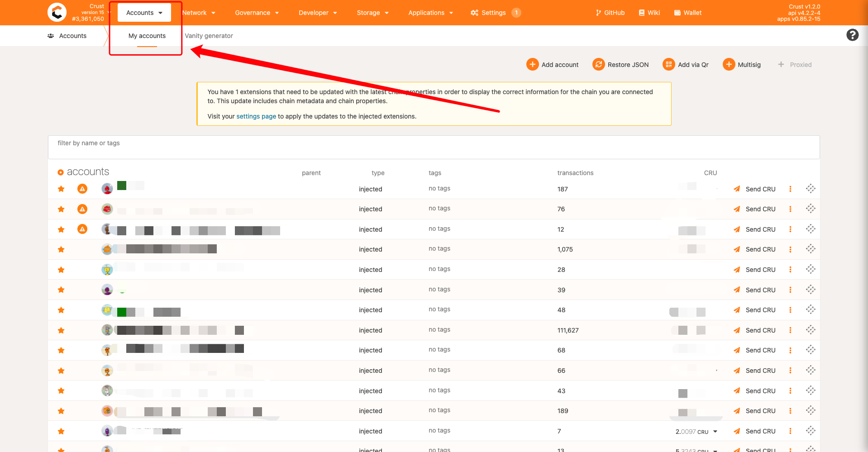The width and height of the screenshot is (868, 452).
Task: Select the My accounts tab
Action: click(x=147, y=36)
